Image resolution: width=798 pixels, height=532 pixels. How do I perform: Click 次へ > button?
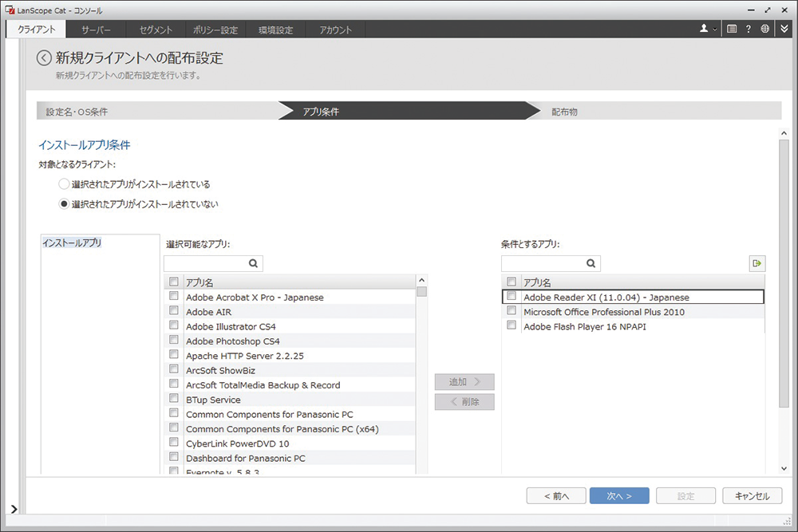[x=619, y=496]
